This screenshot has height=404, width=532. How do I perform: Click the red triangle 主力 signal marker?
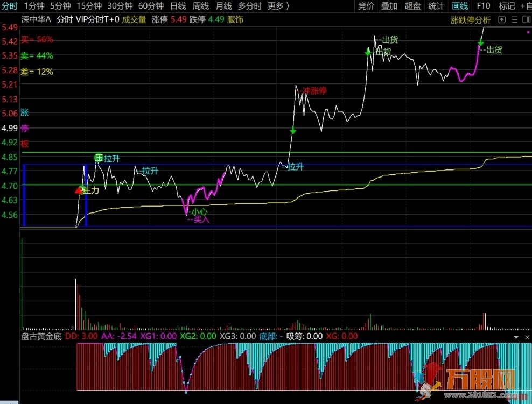[79, 190]
